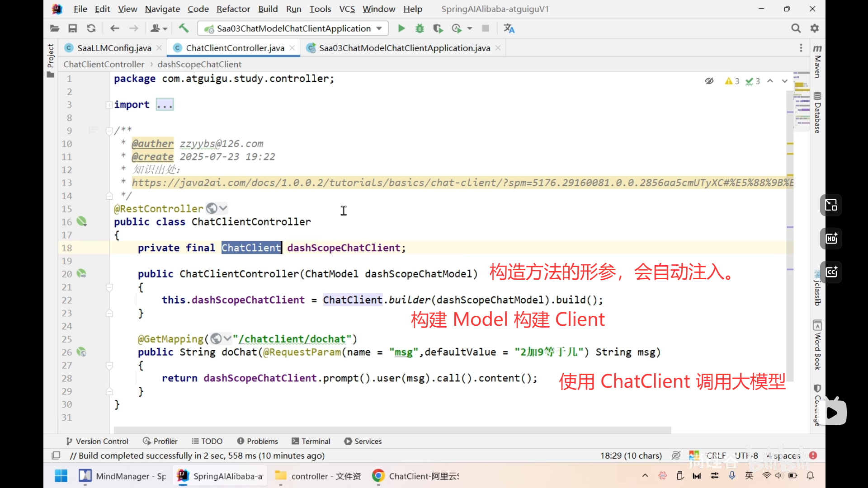Start debugging with the bug icon
The image size is (868, 488).
pyautogui.click(x=420, y=28)
